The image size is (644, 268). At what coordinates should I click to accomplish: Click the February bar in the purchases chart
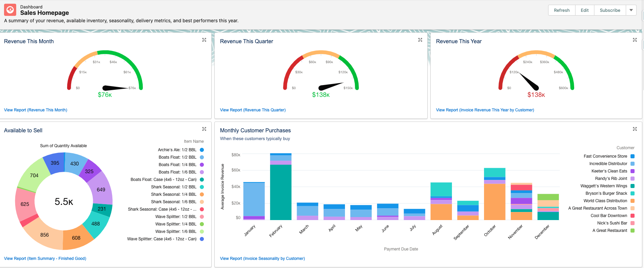tap(280, 192)
